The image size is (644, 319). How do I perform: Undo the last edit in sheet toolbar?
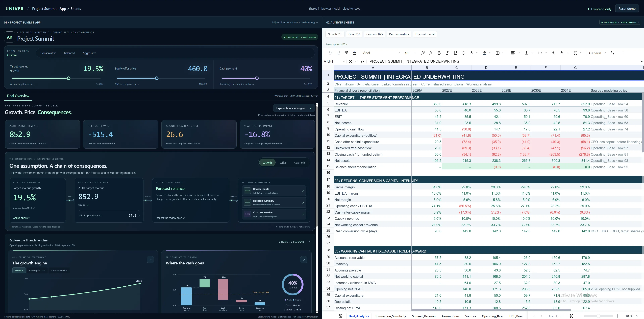(x=330, y=53)
